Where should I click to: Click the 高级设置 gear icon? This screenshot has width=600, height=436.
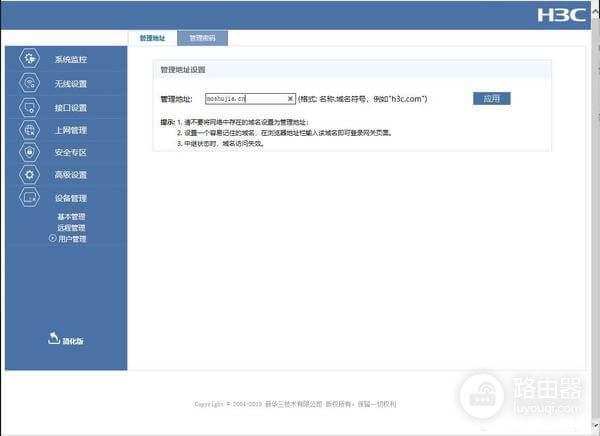(29, 175)
